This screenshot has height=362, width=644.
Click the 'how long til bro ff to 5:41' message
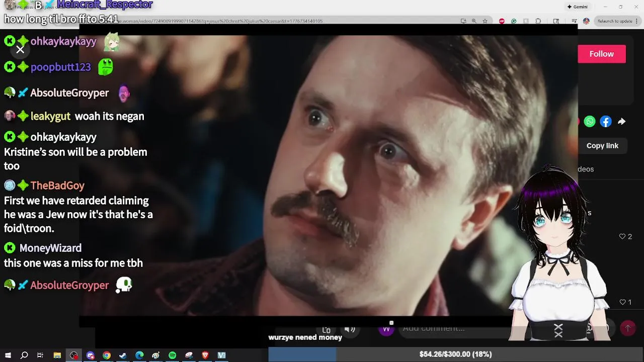[x=61, y=19]
